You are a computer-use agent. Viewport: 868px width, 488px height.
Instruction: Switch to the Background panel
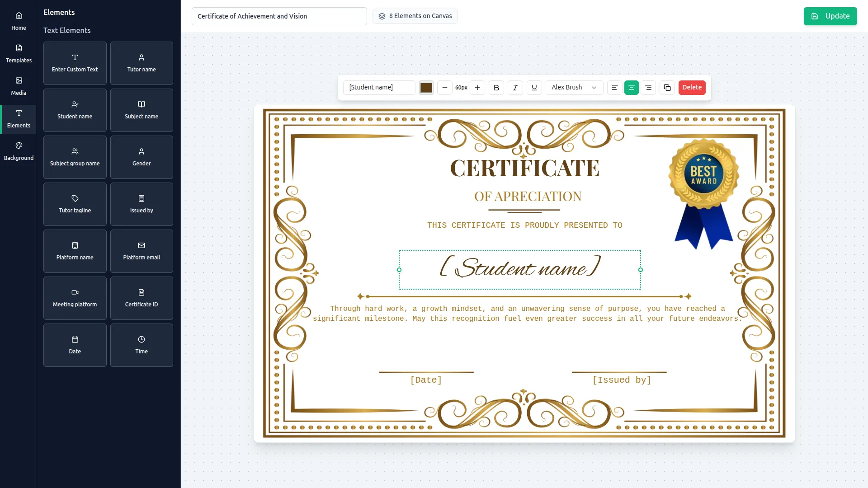[x=18, y=150]
